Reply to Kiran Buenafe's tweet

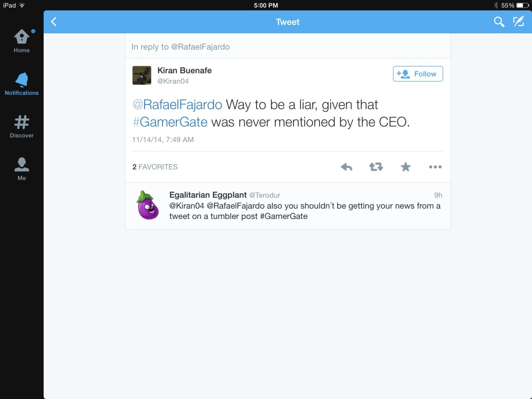pyautogui.click(x=346, y=167)
